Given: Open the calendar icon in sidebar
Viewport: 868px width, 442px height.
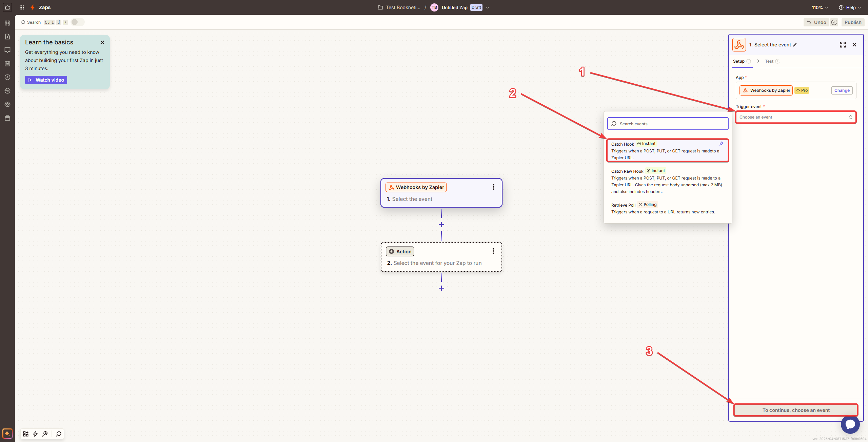Looking at the screenshot, I should [x=7, y=64].
